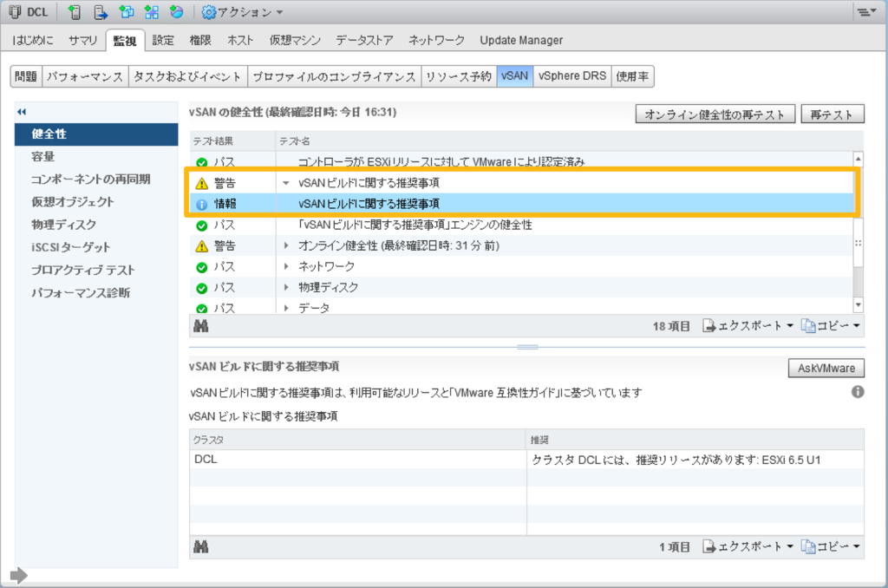Click the new virtual machine toolbar icon
The width and height of the screenshot is (888, 588).
(127, 12)
